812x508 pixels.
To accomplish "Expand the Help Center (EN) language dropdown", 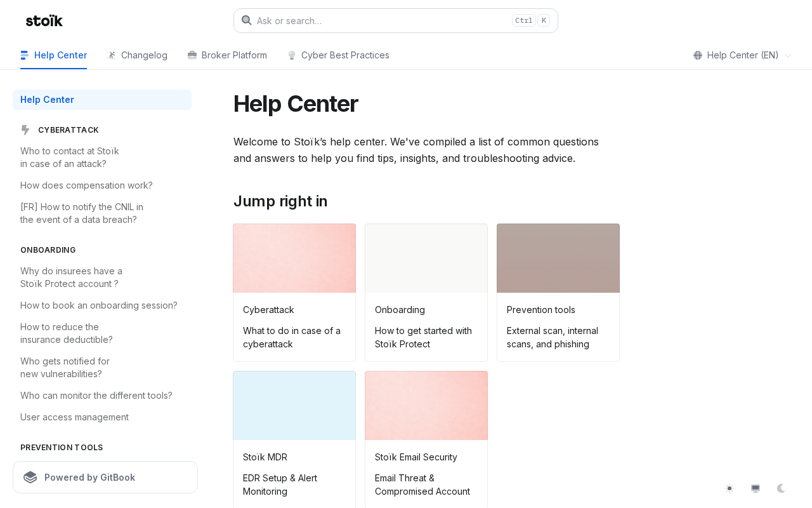I will pyautogui.click(x=742, y=55).
